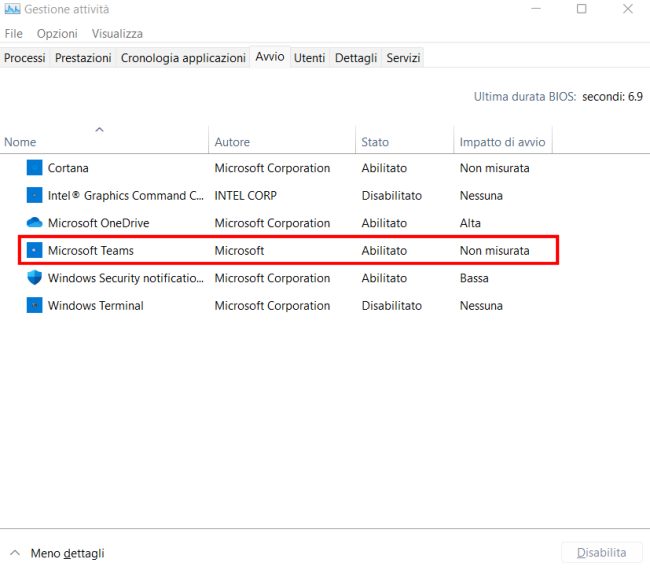Viewport: 650px width, 570px height.
Task: Open the File menu
Action: [x=14, y=34]
